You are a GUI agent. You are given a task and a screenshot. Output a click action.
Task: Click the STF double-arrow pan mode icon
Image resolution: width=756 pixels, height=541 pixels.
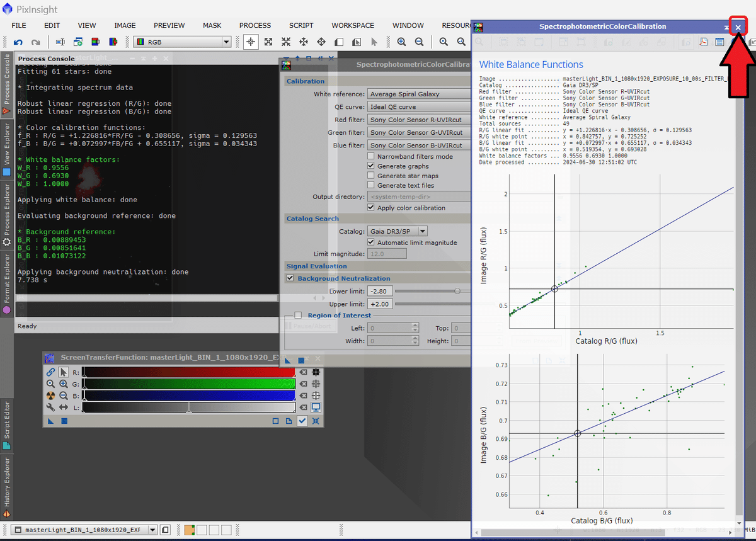point(64,407)
